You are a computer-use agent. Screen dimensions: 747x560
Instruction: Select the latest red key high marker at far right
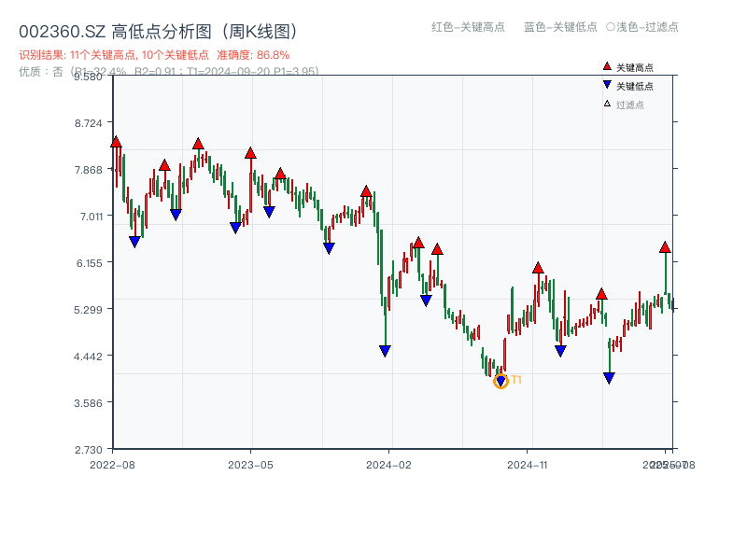tap(665, 246)
